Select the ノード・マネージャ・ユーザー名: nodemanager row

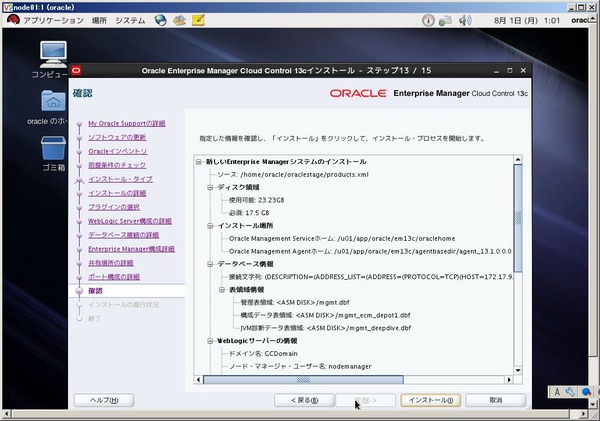tap(300, 367)
